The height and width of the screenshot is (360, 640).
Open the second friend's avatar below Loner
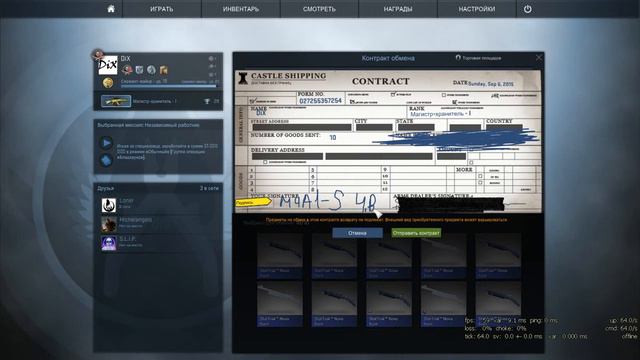click(109, 224)
